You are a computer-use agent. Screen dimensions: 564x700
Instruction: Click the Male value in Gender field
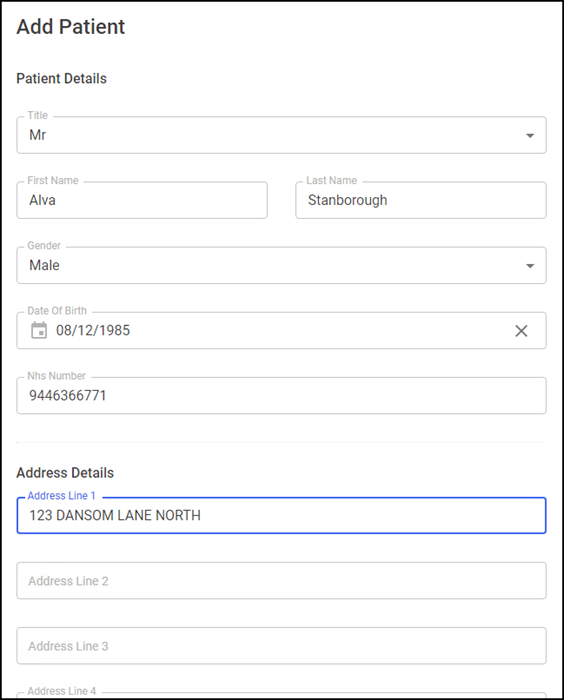(x=44, y=265)
